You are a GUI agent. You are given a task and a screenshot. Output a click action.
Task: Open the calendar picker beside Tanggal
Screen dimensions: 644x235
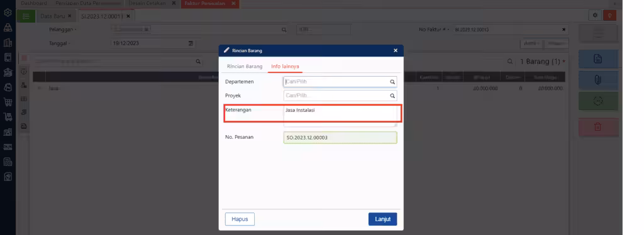point(191,43)
